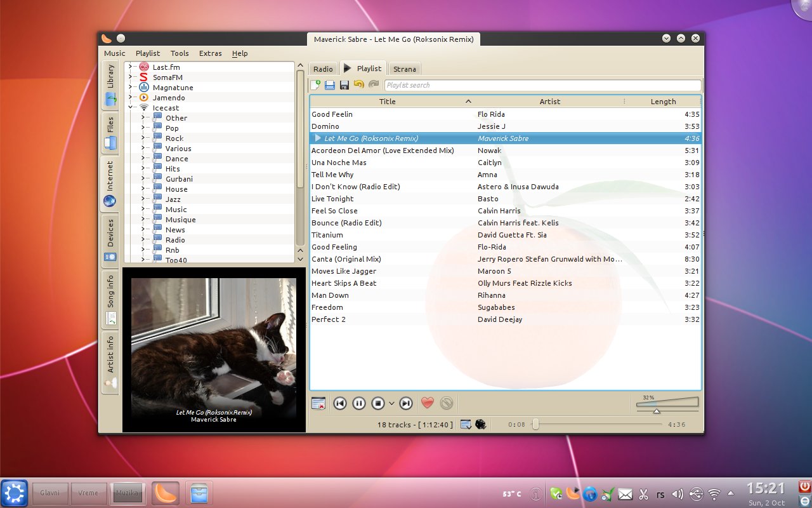The height and width of the screenshot is (508, 812).
Task: Open the Files sidebar tab
Action: (110, 134)
